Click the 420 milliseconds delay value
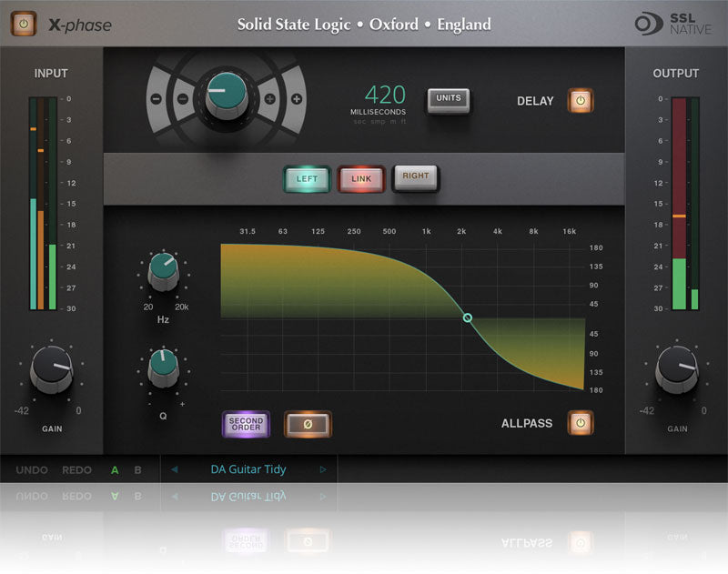This screenshot has width=728, height=574. tap(385, 96)
